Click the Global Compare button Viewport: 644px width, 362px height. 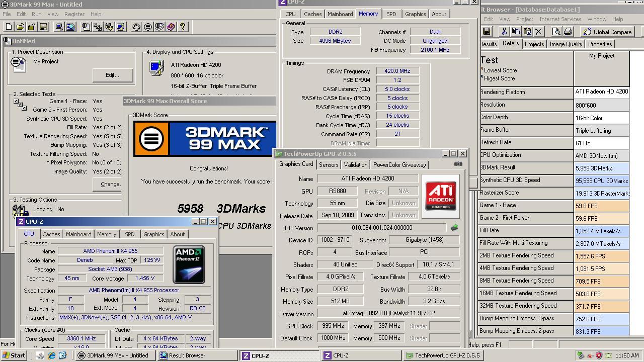[607, 32]
